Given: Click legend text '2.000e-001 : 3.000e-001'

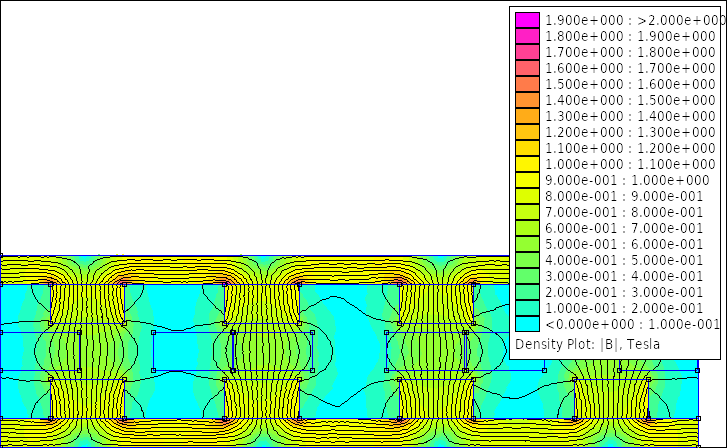Looking at the screenshot, I should [x=624, y=292].
